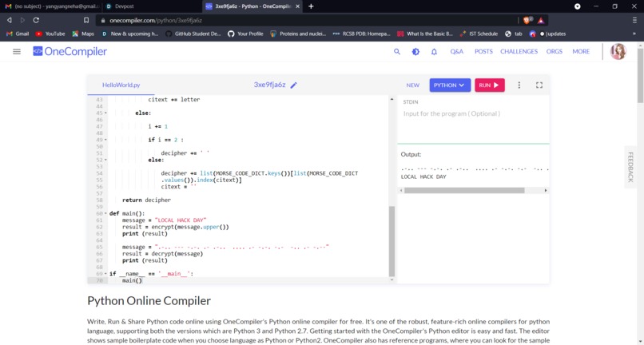Open the GitHub Student De... bookmark
644x345 pixels.
point(193,34)
